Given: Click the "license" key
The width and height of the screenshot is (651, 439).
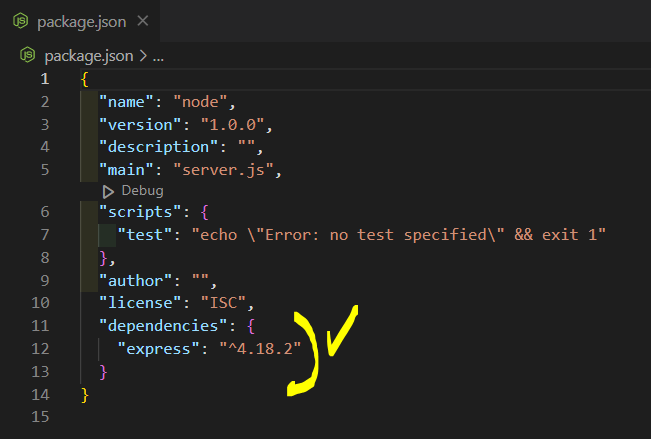Looking at the screenshot, I should coord(140,303).
